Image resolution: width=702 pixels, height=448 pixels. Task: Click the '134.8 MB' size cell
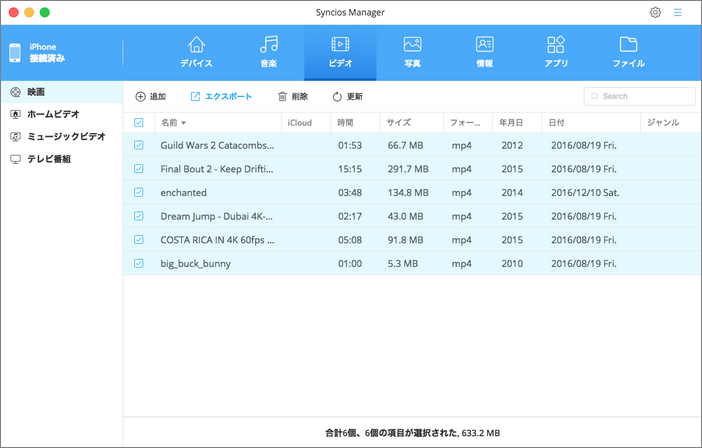coord(408,193)
